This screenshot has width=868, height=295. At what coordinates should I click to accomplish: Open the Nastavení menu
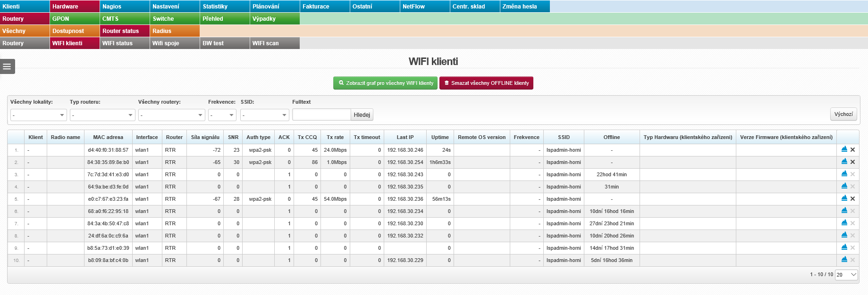point(175,7)
